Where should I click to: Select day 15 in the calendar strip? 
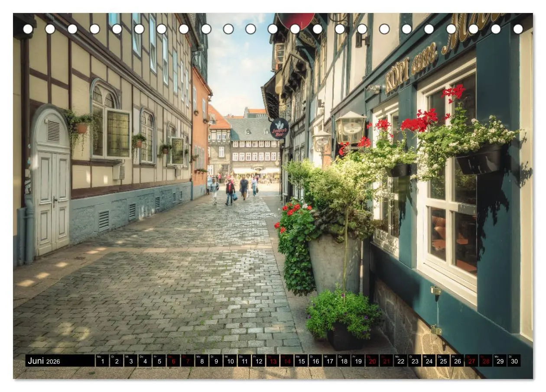[301, 361]
